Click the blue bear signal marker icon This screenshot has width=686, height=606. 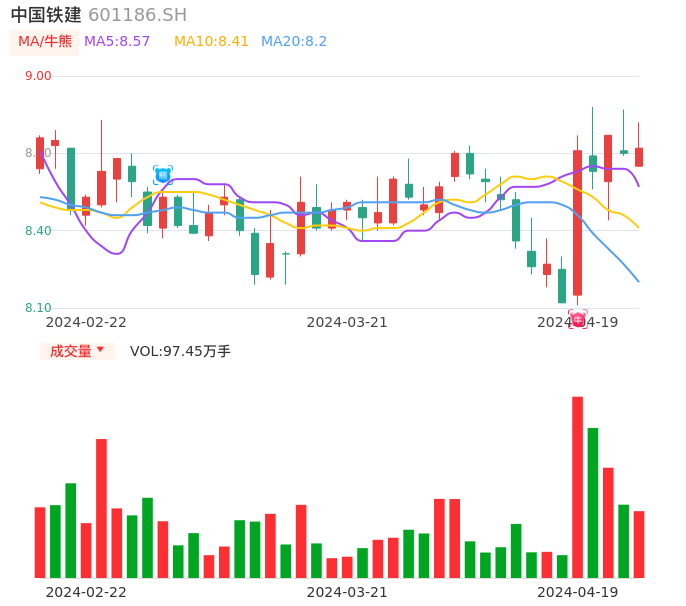coord(163,175)
